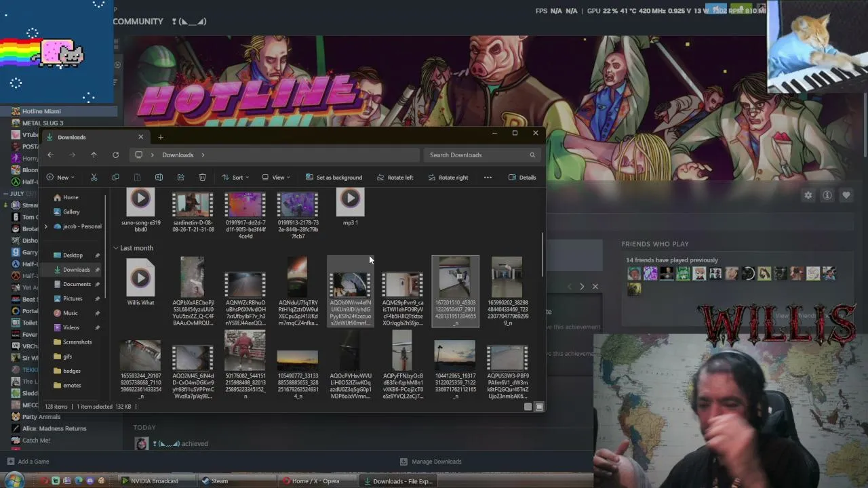This screenshot has width=868, height=488.
Task: Switch to details list view in the status bar
Action: [528, 407]
